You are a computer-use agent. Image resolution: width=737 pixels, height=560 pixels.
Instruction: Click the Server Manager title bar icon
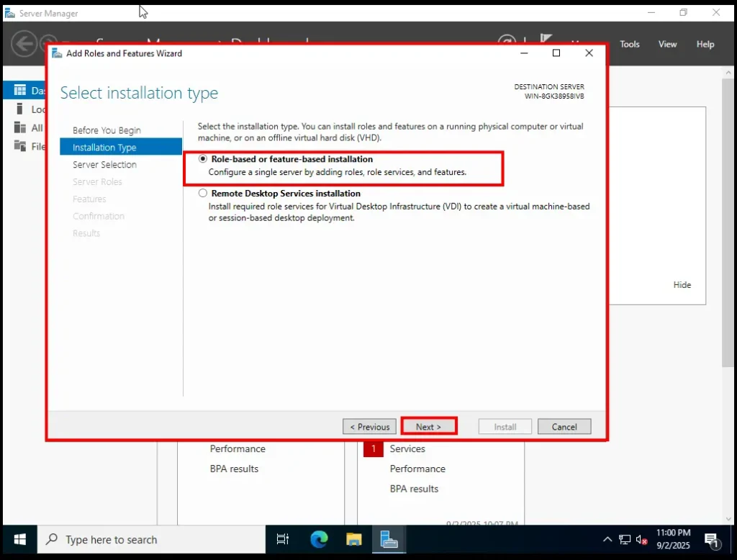[9, 13]
